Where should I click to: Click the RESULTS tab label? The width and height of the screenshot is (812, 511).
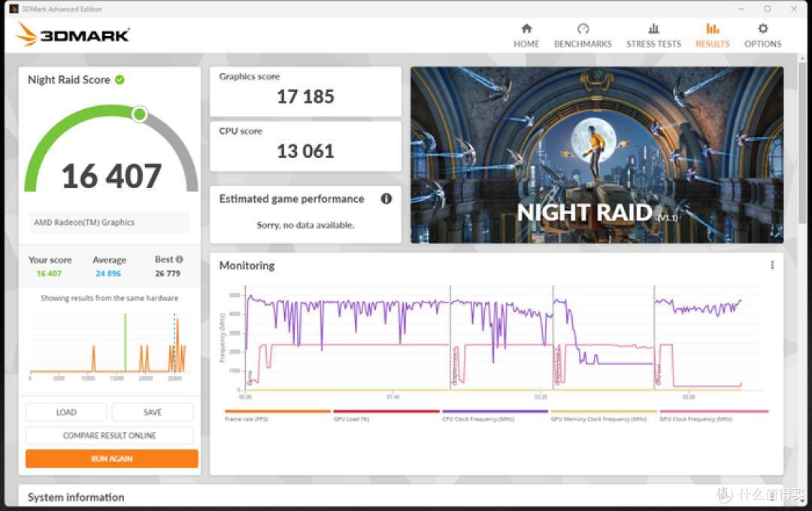713,44
